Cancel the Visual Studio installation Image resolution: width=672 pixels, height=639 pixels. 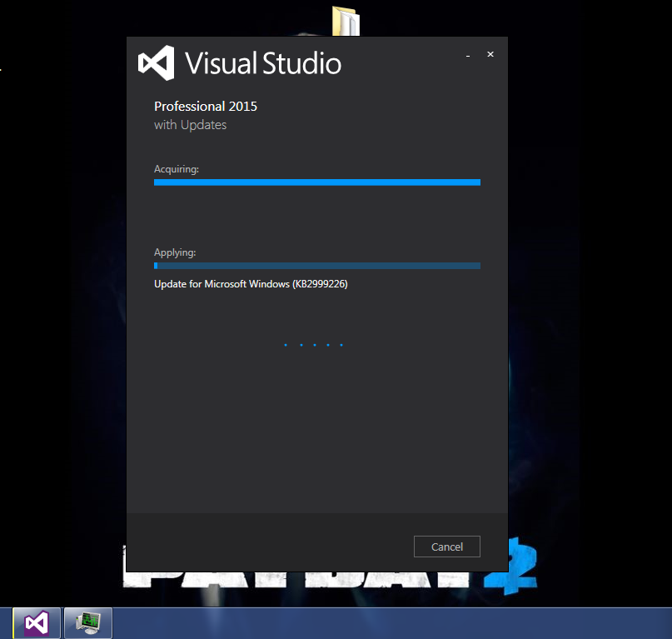pos(446,547)
